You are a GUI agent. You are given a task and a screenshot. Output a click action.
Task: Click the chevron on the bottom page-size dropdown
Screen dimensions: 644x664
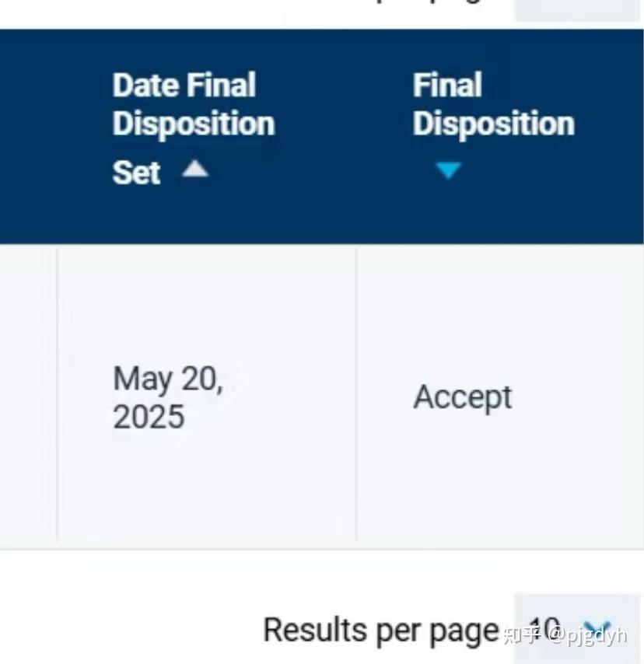[x=596, y=628]
